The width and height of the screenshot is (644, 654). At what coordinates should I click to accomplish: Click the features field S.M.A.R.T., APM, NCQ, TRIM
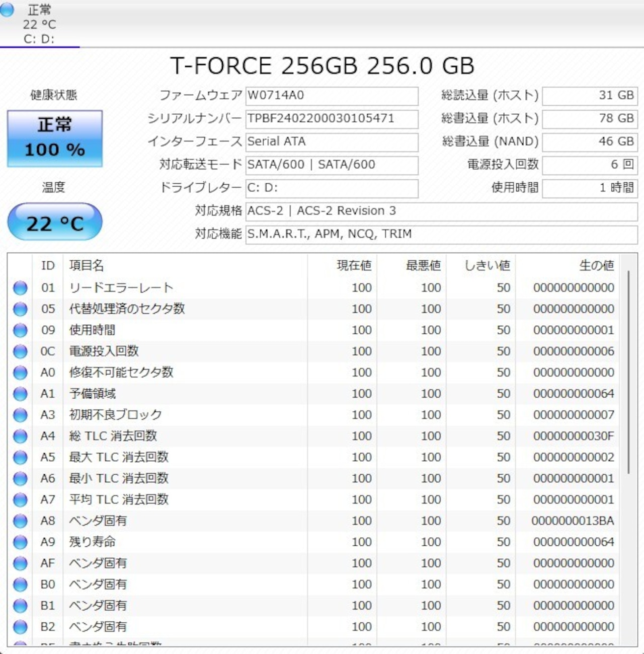pyautogui.click(x=442, y=235)
